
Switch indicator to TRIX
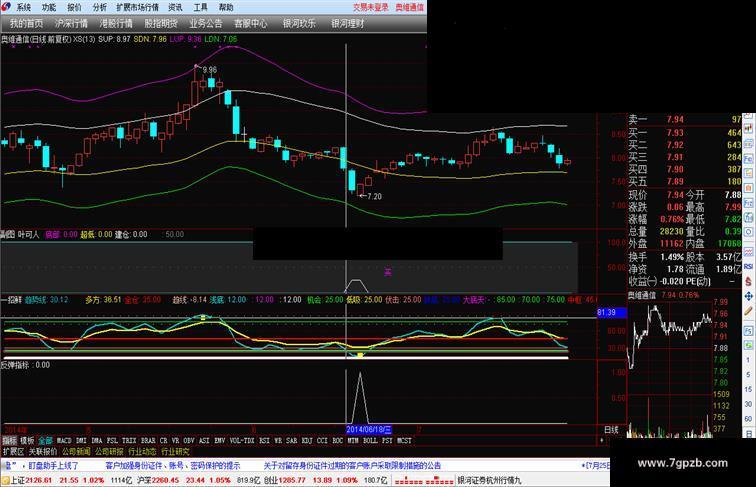(x=129, y=440)
